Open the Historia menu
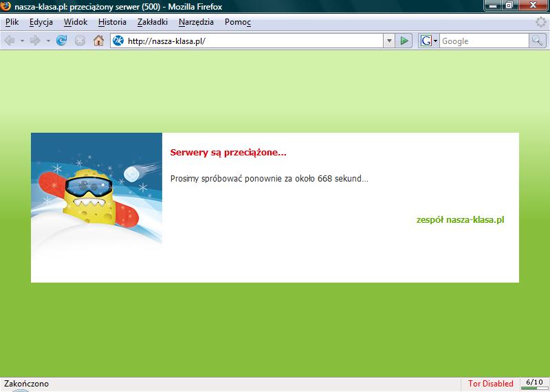This screenshot has height=392, width=550. coord(112,22)
